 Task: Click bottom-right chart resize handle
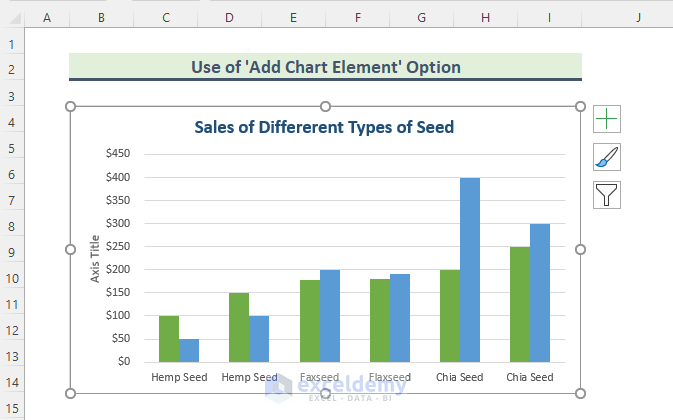[581, 392]
